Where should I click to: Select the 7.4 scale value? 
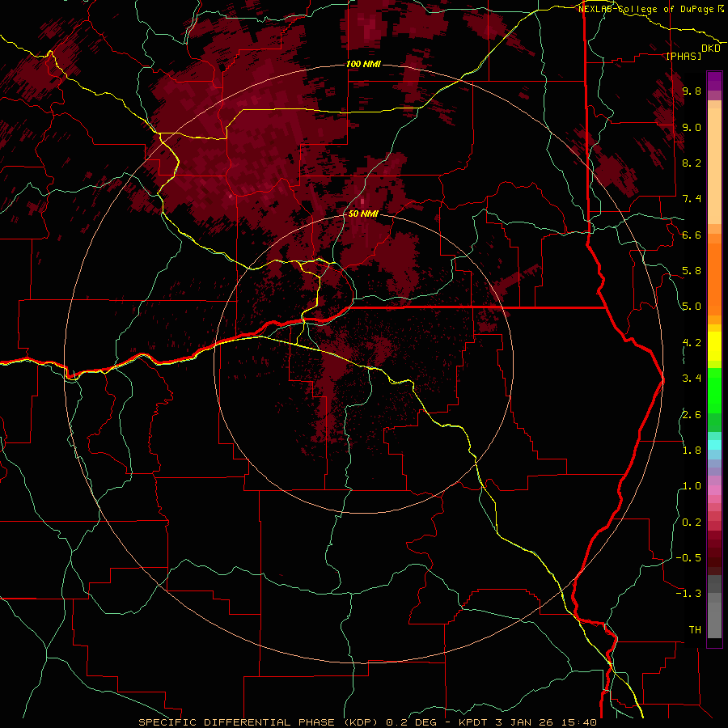pyautogui.click(x=692, y=199)
